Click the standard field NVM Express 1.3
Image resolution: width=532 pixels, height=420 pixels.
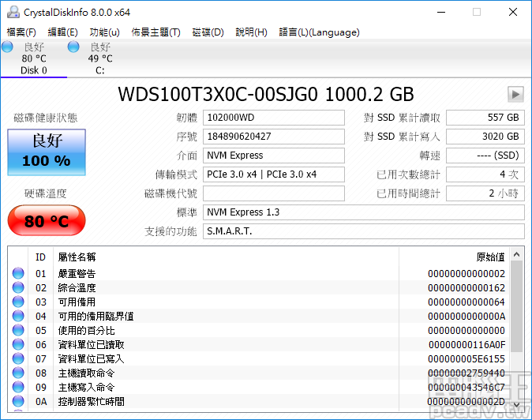tap(364, 212)
